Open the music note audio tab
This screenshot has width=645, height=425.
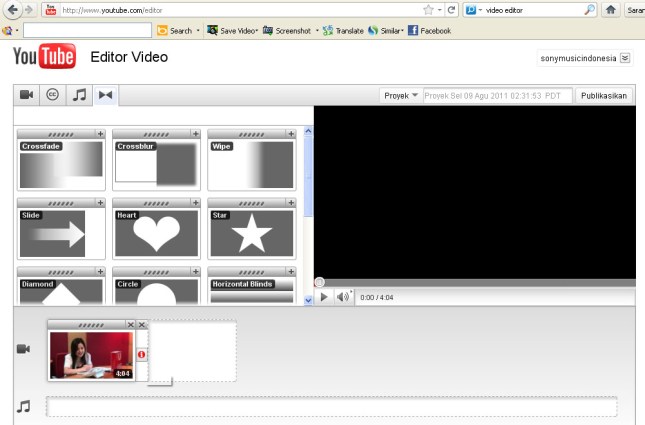[78, 95]
